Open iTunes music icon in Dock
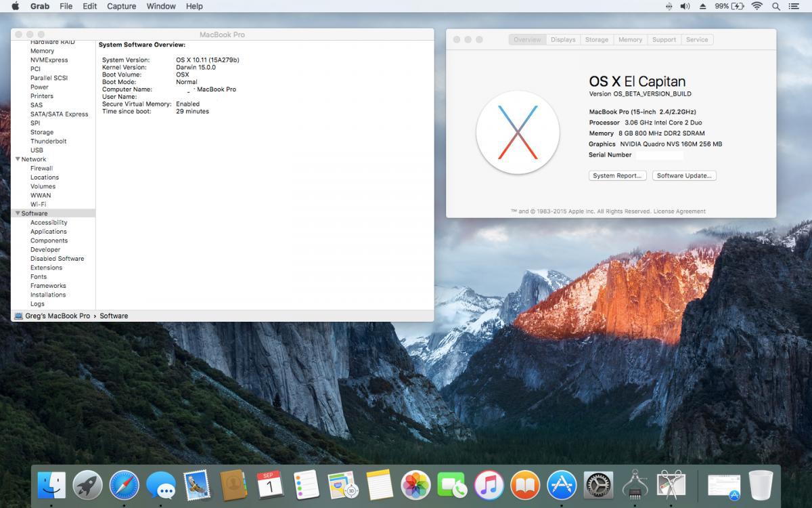The width and height of the screenshot is (812, 508). pos(489,485)
